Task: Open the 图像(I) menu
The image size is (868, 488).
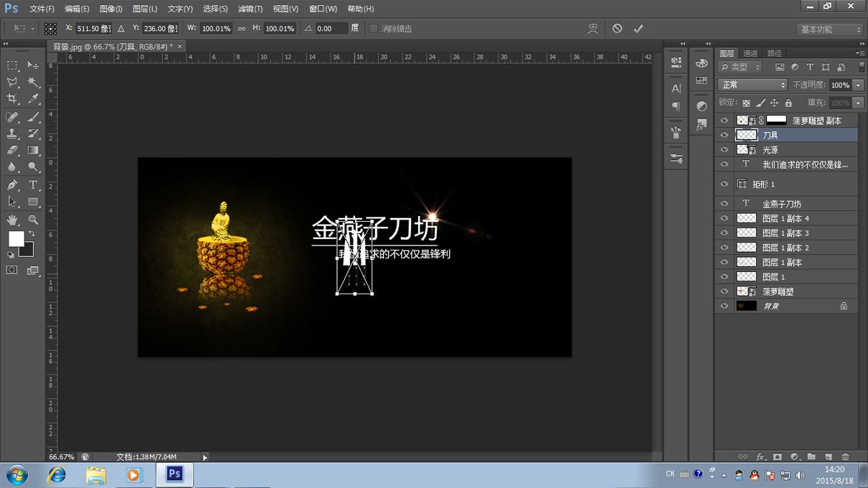Action: point(110,9)
